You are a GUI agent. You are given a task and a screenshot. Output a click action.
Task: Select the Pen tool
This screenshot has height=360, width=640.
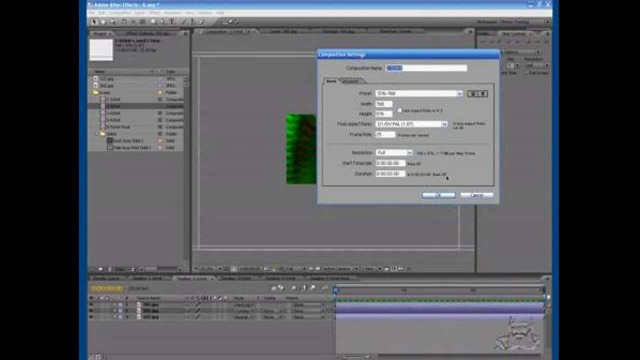pyautogui.click(x=163, y=22)
